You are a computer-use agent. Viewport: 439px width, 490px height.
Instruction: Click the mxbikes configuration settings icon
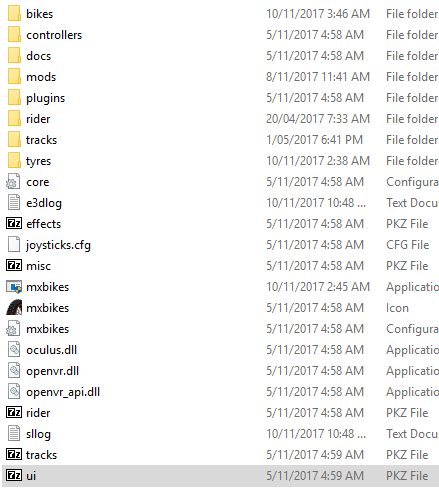point(13,329)
